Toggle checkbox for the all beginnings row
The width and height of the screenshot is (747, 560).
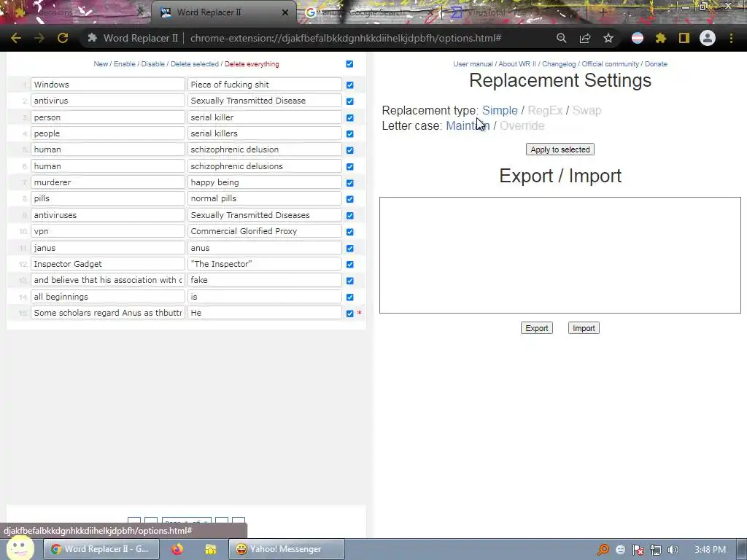point(349,297)
